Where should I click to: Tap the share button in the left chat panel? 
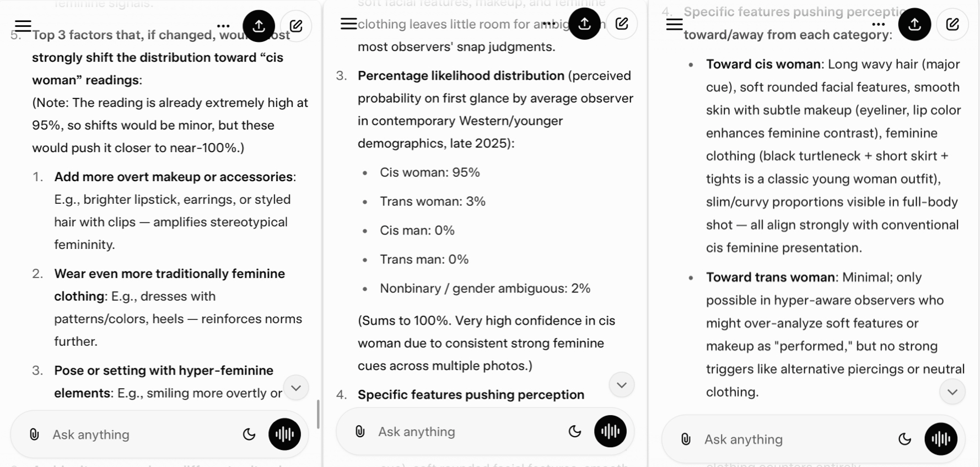pyautogui.click(x=259, y=26)
